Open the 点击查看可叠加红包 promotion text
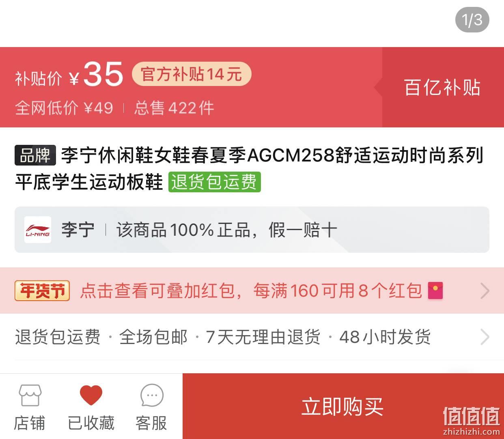The width and height of the screenshot is (504, 439). coord(157,291)
